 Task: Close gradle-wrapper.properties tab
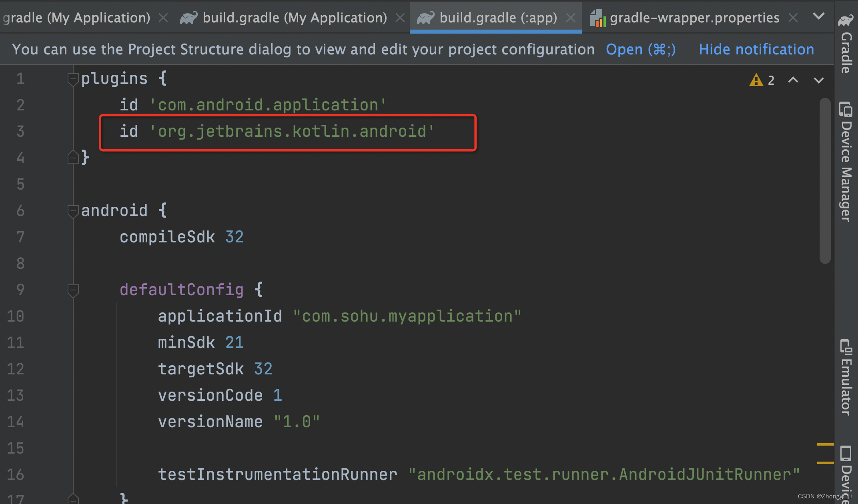pos(793,18)
